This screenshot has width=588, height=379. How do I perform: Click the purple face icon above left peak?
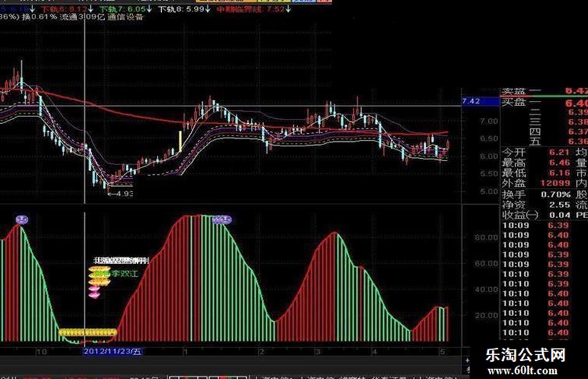click(x=22, y=220)
